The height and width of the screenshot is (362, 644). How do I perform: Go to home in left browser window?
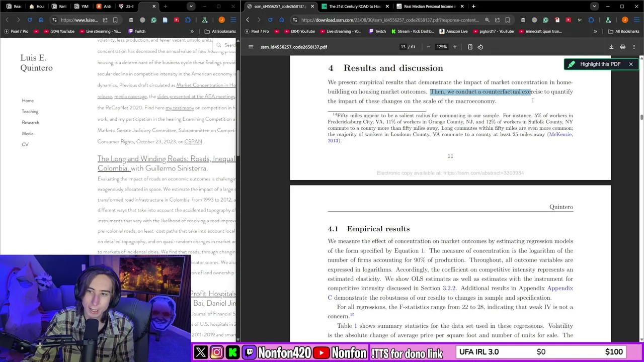tap(41, 20)
